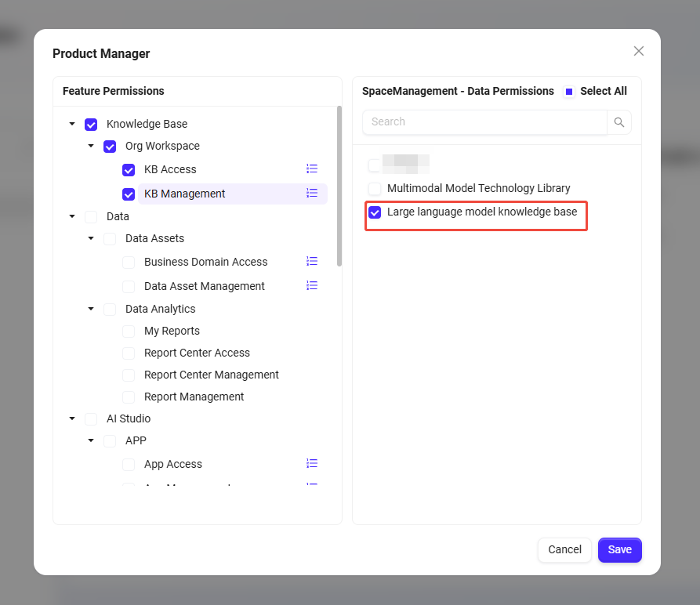Screen dimensions: 700x605
Task: Click the Save button
Action: (619, 549)
